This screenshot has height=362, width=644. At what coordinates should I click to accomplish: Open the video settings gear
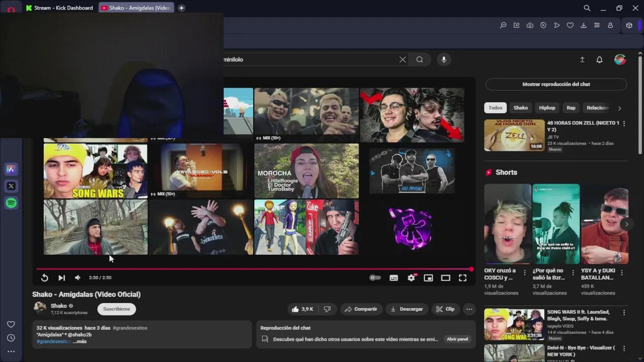click(x=412, y=277)
